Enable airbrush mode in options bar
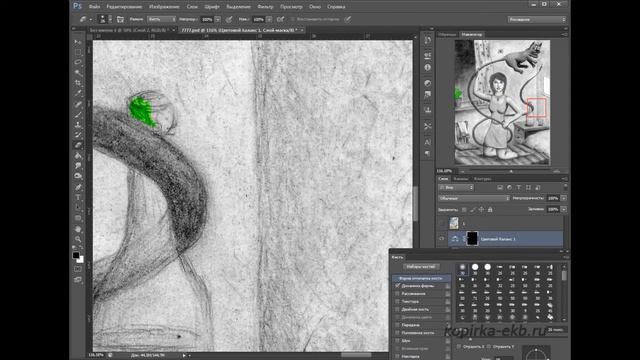Image resolution: width=640 pixels, height=360 pixels. pos(280,19)
